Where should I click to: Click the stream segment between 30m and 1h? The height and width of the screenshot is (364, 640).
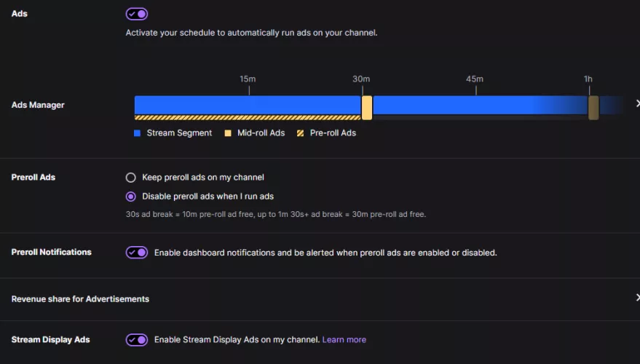point(480,105)
